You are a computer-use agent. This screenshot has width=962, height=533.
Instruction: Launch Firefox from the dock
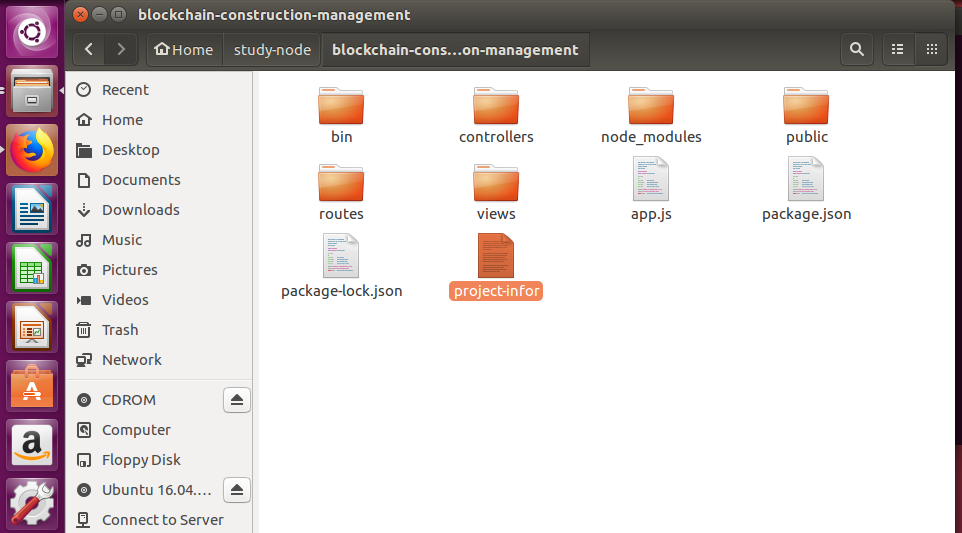point(32,150)
